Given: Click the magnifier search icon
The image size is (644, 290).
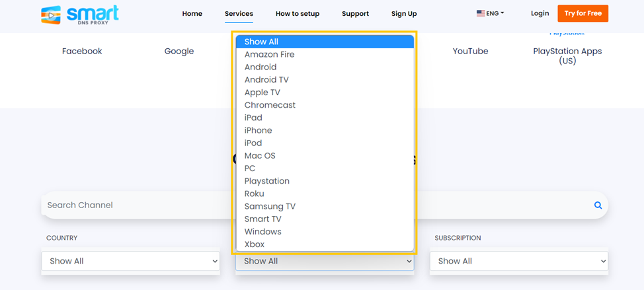Looking at the screenshot, I should (x=598, y=205).
